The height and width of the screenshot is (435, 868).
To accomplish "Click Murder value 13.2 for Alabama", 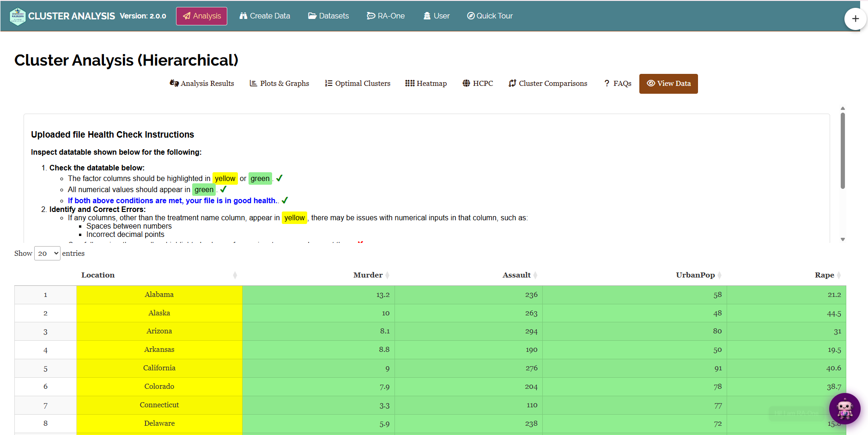I will tap(318, 295).
